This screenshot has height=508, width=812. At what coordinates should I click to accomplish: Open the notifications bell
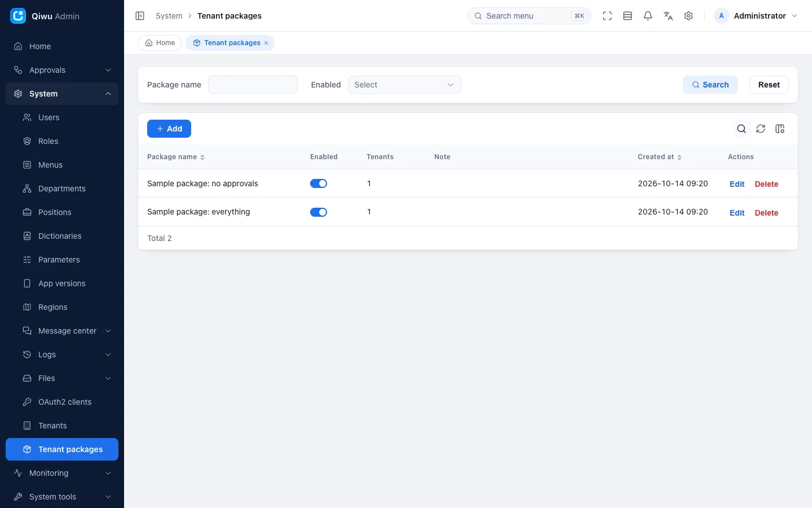pyautogui.click(x=648, y=16)
